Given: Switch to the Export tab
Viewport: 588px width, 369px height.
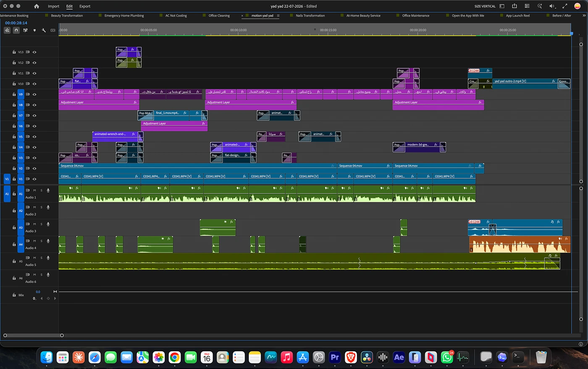Looking at the screenshot, I should 85,6.
